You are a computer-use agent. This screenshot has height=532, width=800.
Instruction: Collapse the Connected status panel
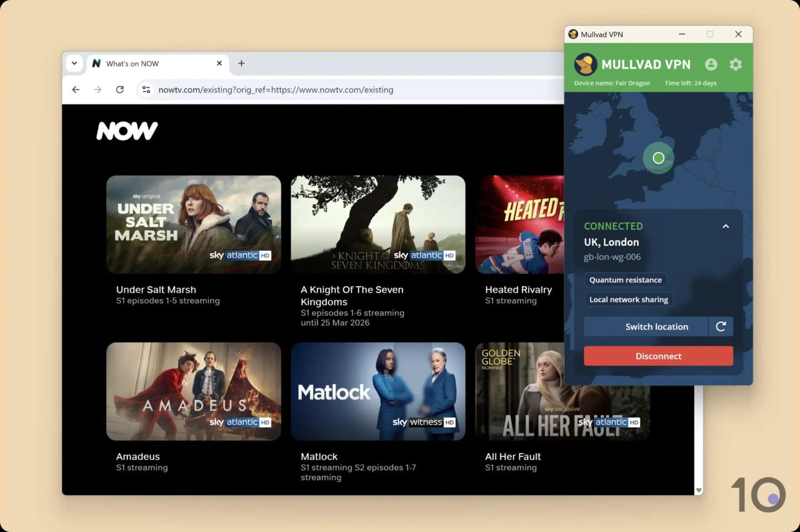pyautogui.click(x=726, y=226)
